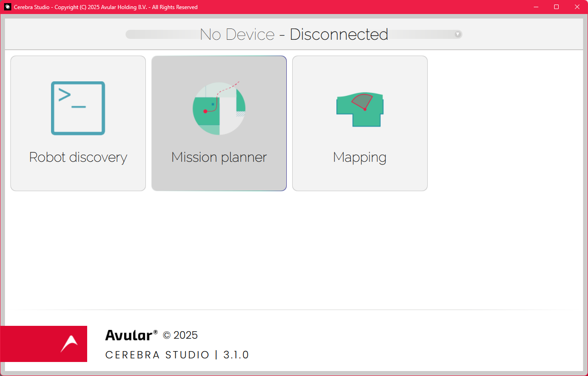The image size is (588, 376).
Task: Select the Mission planner map icon
Action: click(219, 108)
